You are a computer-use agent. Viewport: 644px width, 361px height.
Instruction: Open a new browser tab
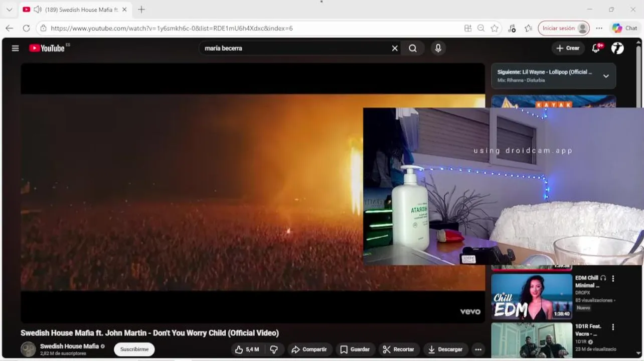point(141,10)
